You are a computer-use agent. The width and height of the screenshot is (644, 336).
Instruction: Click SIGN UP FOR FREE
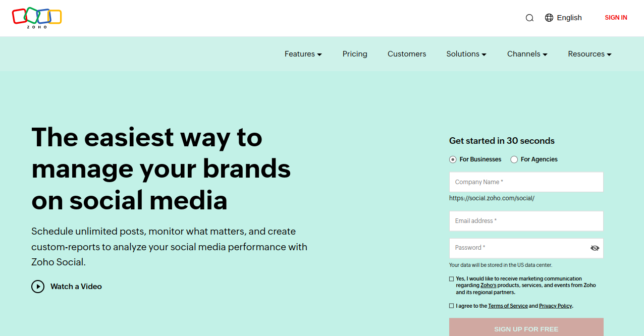coord(526,328)
